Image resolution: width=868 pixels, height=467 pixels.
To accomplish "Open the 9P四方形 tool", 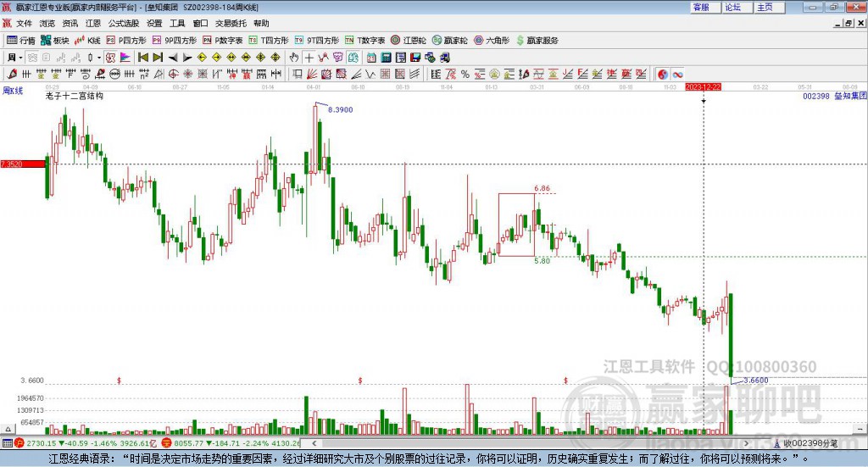I will (175, 41).
